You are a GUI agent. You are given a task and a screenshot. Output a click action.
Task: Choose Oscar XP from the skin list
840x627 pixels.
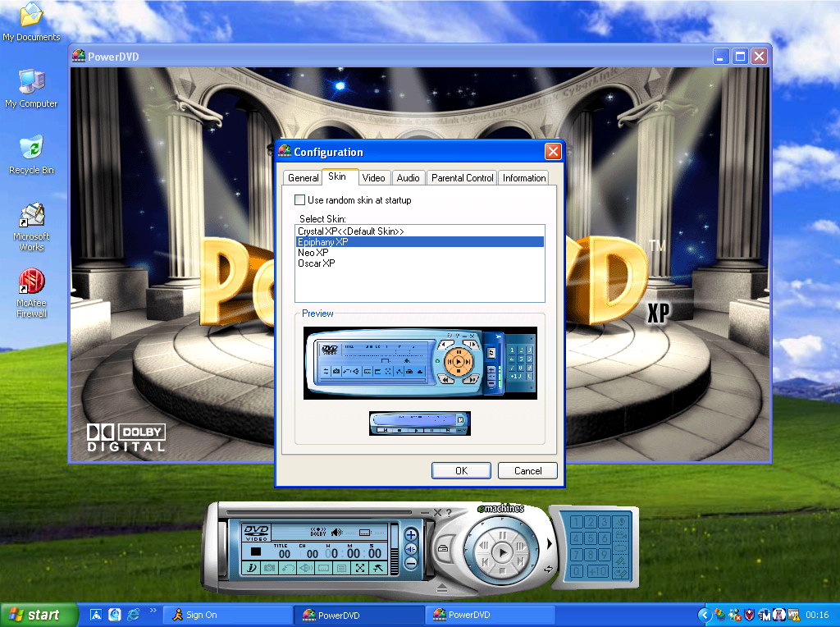point(317,263)
